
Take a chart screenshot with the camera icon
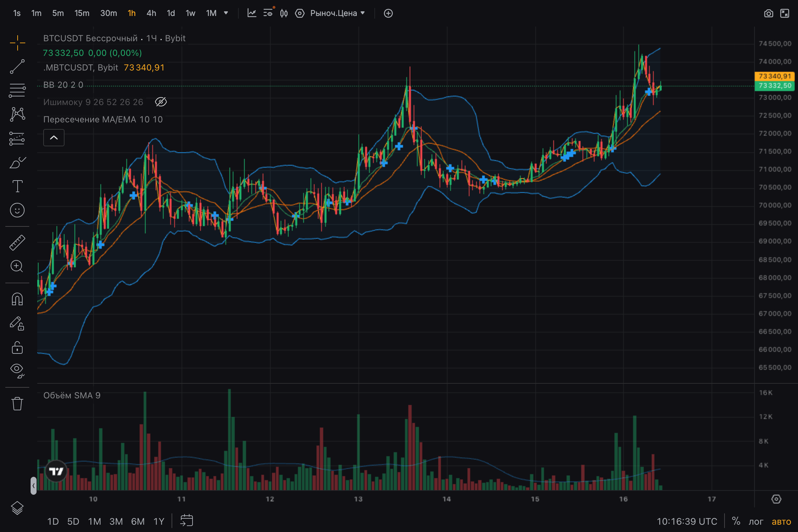point(769,13)
